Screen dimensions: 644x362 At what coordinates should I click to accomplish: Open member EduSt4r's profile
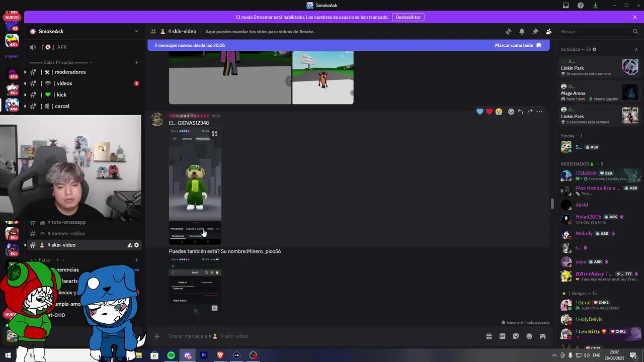[600, 175]
